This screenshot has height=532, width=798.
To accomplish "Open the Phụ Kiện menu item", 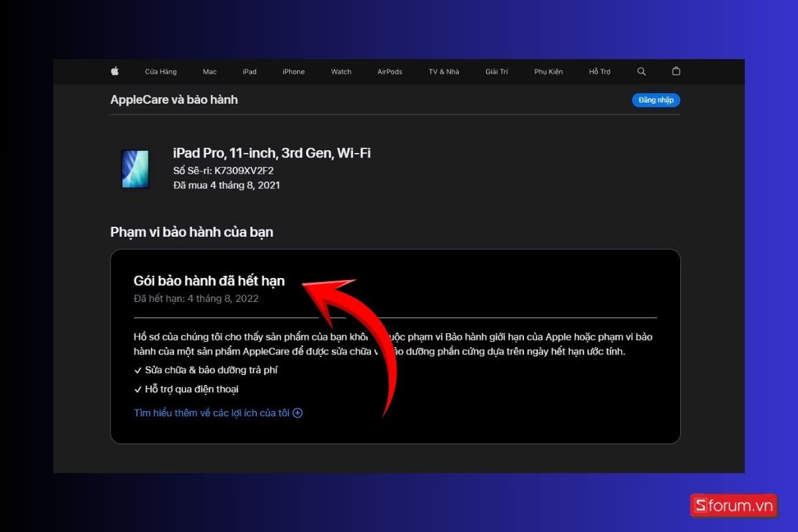I will 549,72.
